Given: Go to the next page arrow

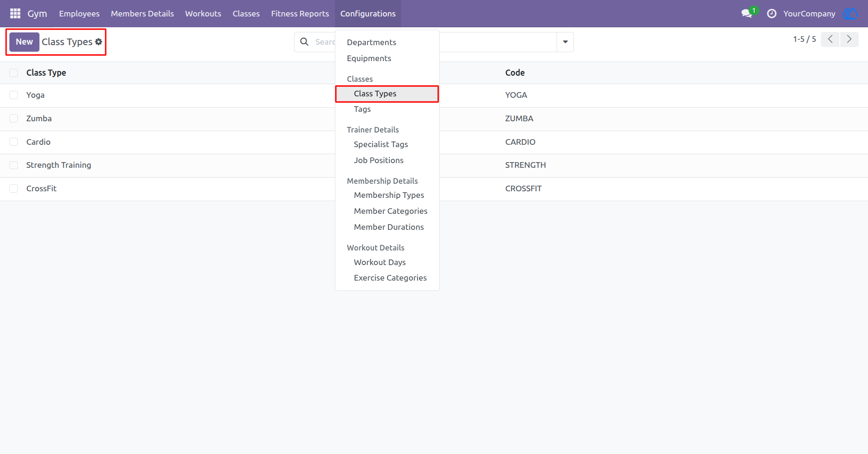Looking at the screenshot, I should click(x=849, y=39).
